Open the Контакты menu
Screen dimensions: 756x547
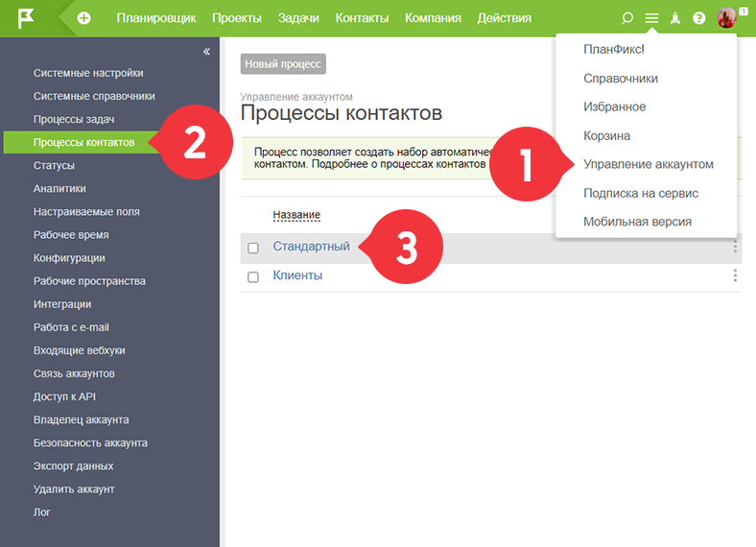[x=362, y=18]
